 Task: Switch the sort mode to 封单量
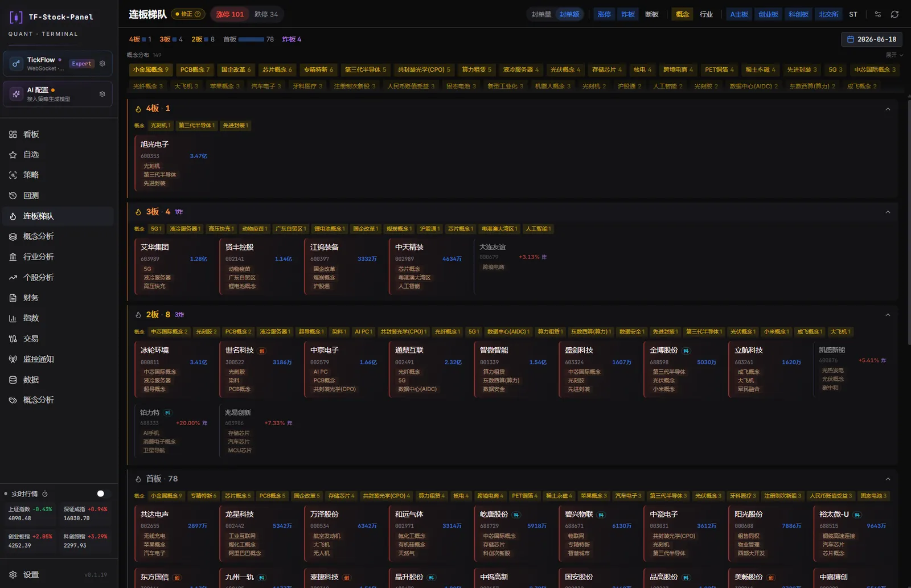541,14
